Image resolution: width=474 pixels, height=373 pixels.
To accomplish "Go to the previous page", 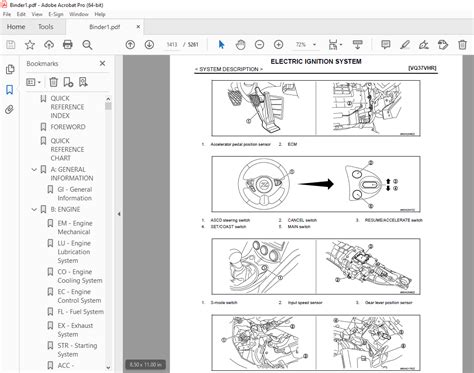I will [x=130, y=45].
